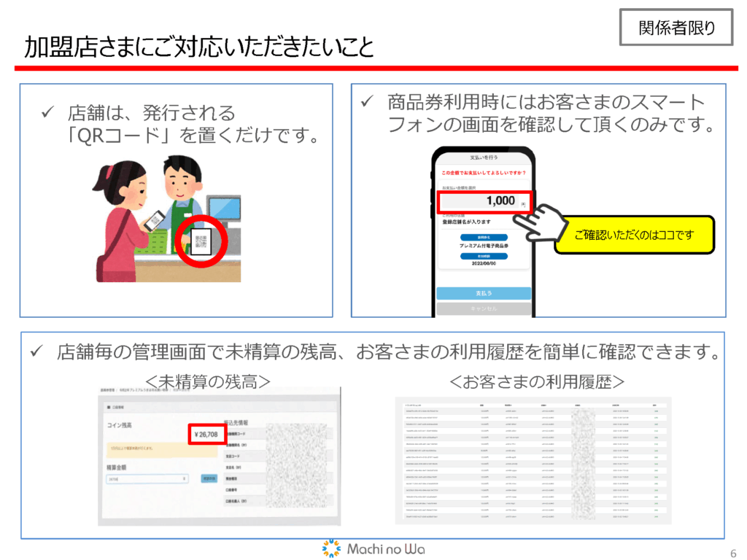Click the small blue button beside 精算金額 field
747x560 pixels.
[208, 478]
